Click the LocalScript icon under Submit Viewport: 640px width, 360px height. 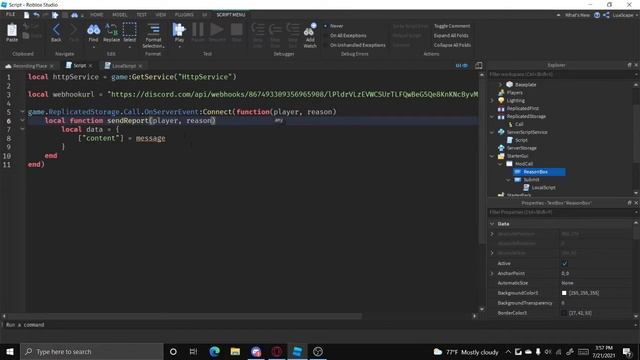tap(526, 187)
